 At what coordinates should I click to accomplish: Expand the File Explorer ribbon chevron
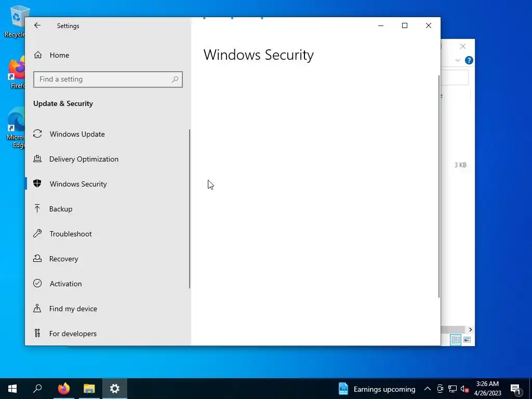coord(457,60)
